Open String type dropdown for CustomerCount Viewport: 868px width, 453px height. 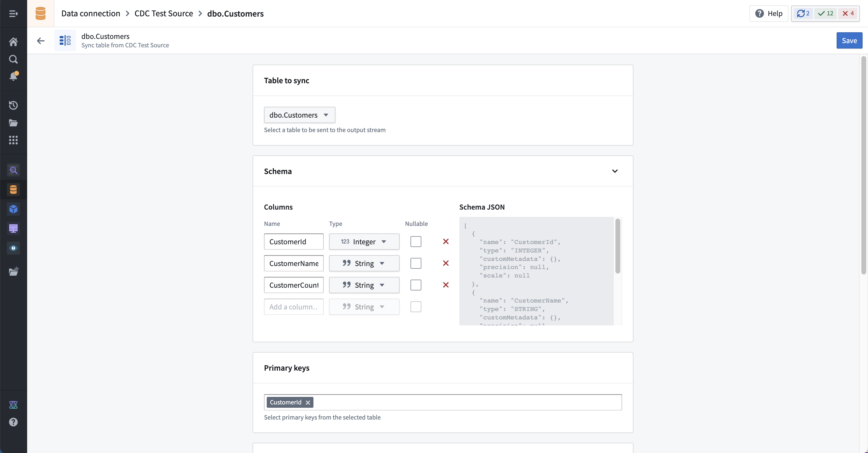(364, 285)
